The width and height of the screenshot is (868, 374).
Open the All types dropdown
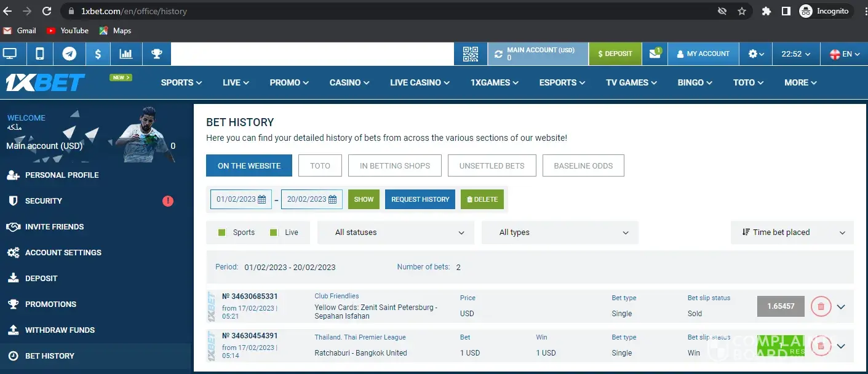(x=560, y=233)
